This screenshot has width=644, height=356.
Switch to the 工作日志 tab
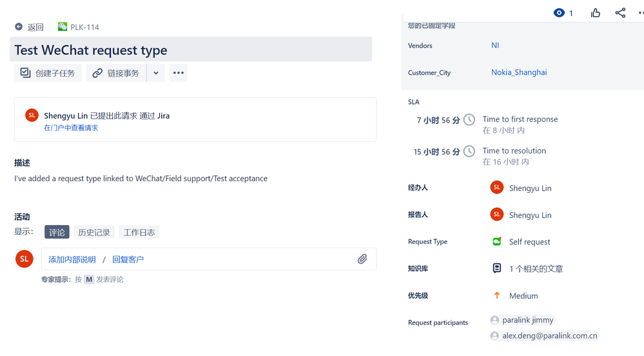(139, 232)
